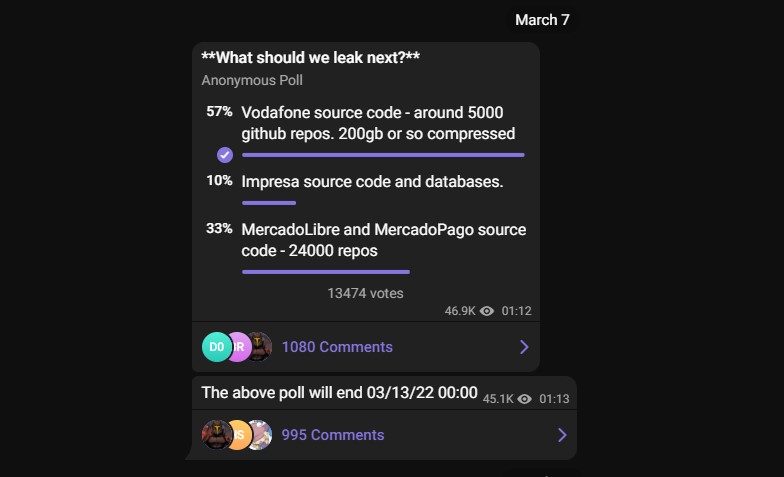Open the "1080 Comments" link
Image resolution: width=784 pixels, height=477 pixels.
337,347
